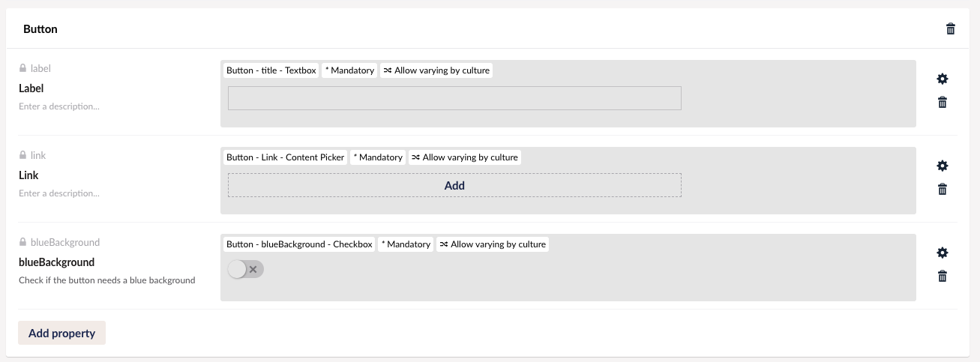980x362 pixels.
Task: Click the lock icon beside link alias
Action: [22, 155]
